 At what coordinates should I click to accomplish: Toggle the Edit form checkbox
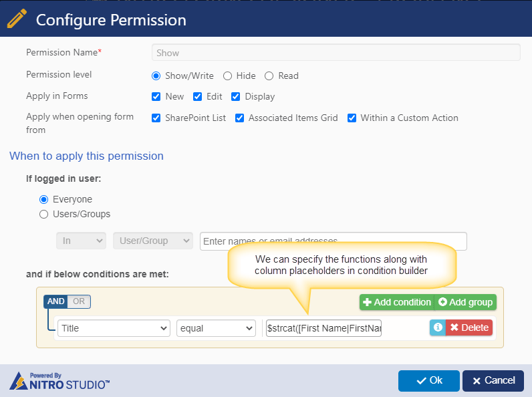(x=197, y=97)
